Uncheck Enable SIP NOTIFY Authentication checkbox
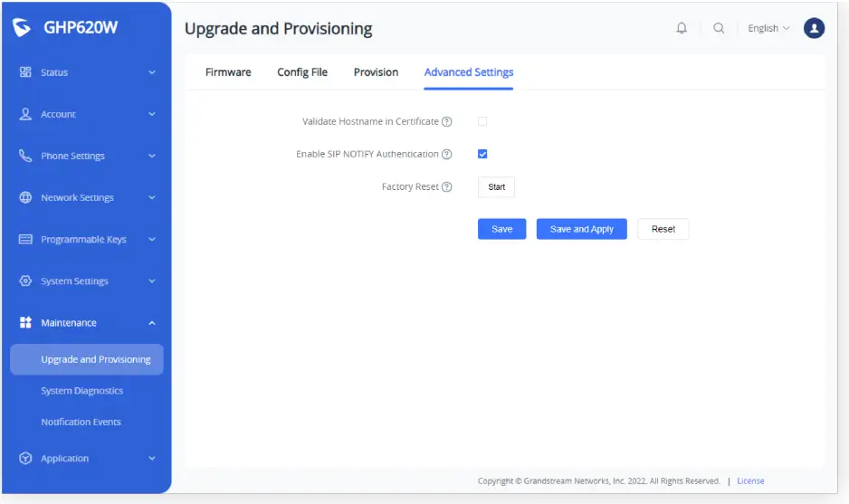Screen dimensions: 849x504 tap(482, 154)
